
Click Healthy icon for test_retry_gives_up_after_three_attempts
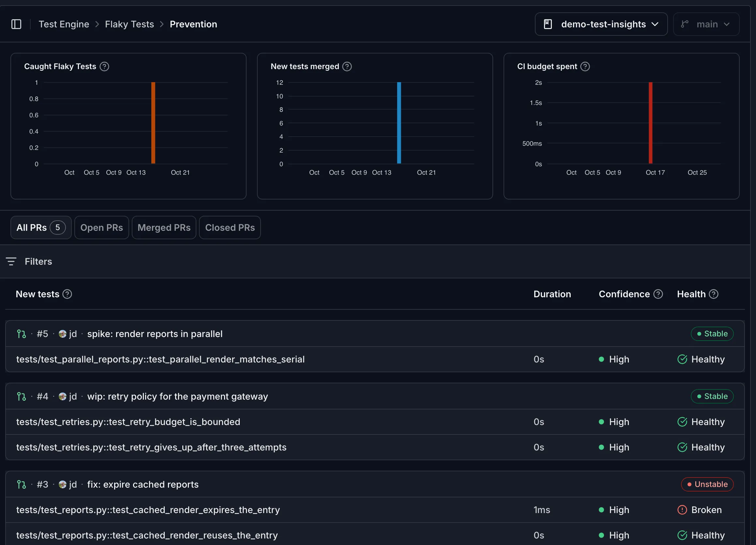pos(682,447)
